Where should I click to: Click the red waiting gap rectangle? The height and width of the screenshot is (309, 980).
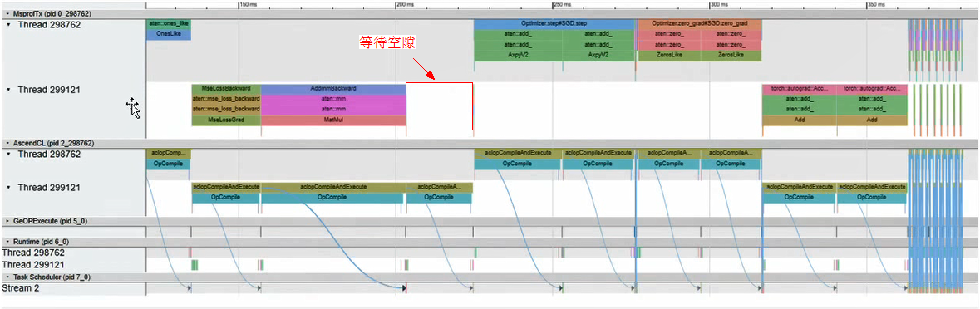point(440,106)
